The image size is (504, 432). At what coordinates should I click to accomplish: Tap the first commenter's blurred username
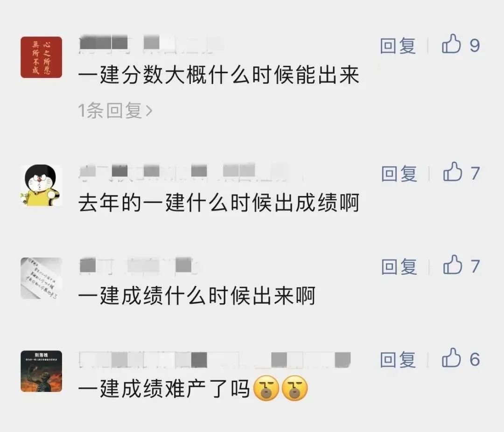pos(151,43)
